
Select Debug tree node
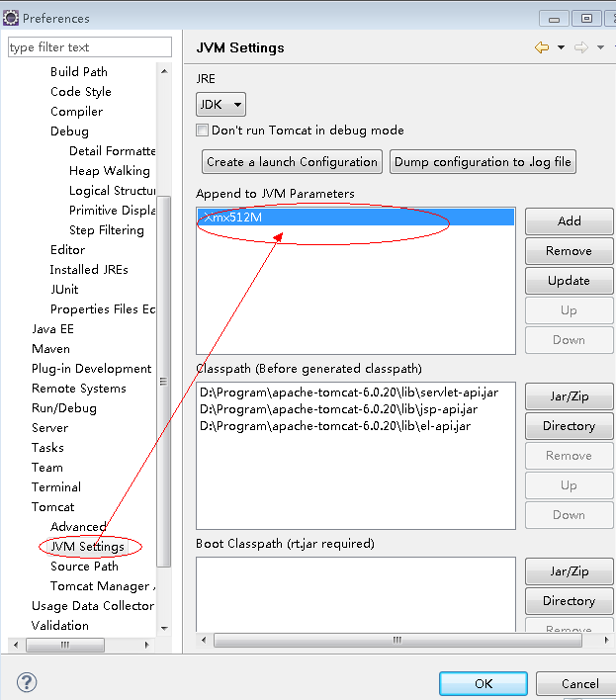69,131
